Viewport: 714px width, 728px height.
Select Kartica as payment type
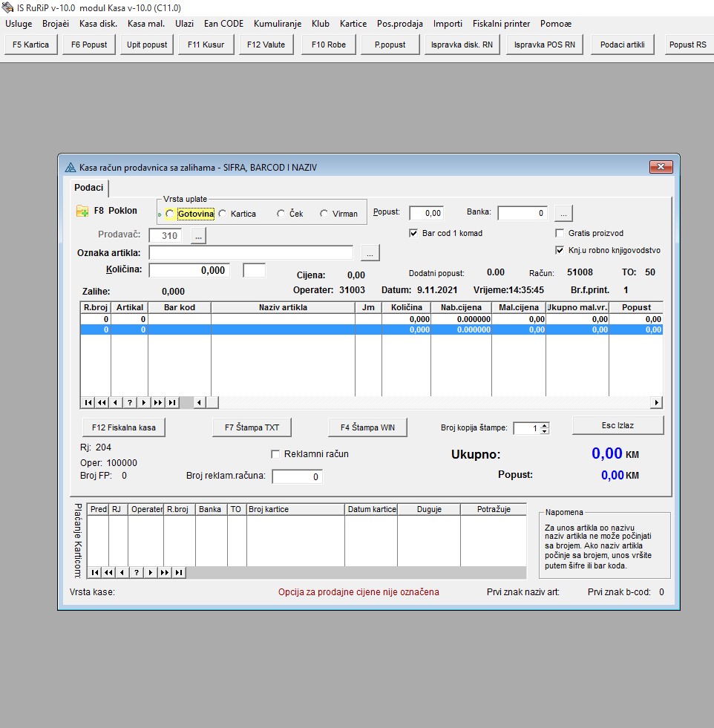223,214
